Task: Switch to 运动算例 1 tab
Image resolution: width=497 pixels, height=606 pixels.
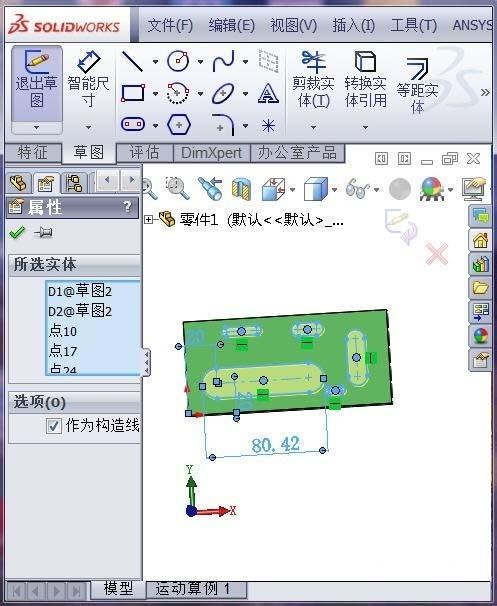Action: (196, 590)
